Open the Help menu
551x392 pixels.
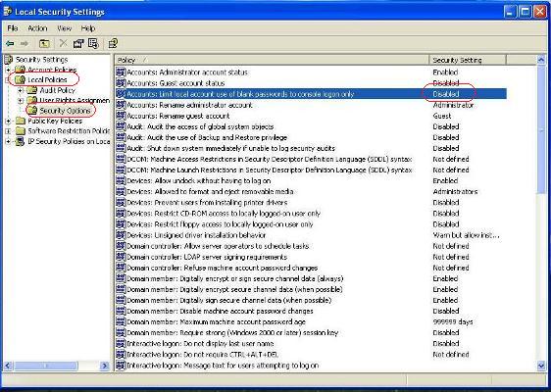88,28
